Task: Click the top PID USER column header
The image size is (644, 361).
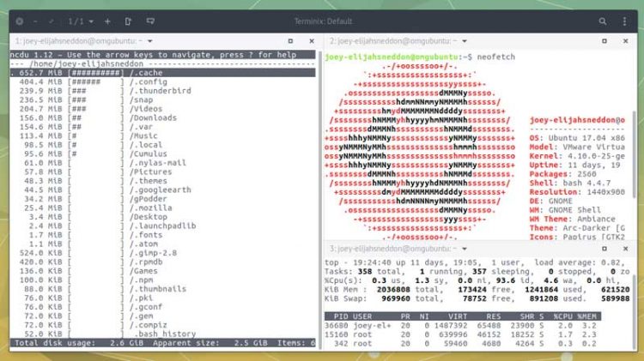Action: (x=463, y=316)
